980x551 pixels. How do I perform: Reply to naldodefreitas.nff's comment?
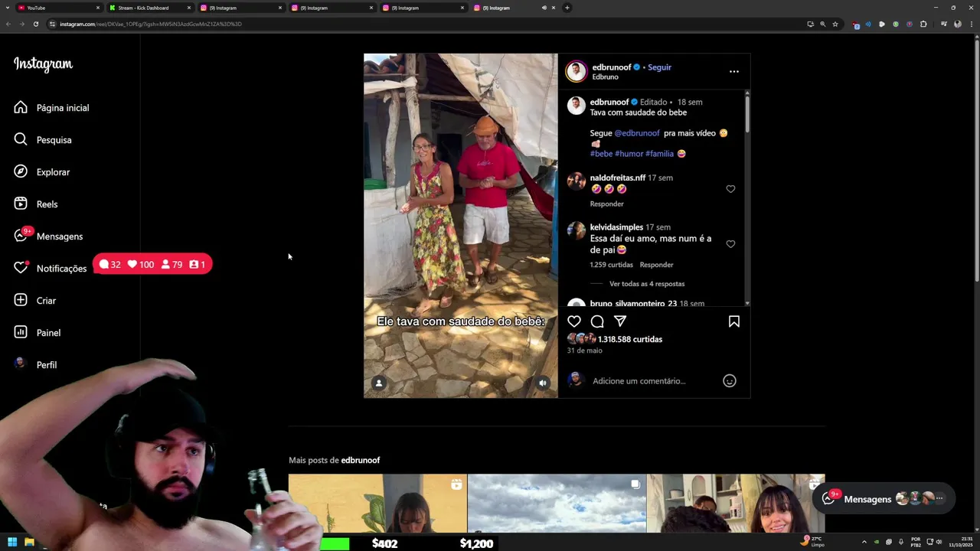pyautogui.click(x=606, y=204)
